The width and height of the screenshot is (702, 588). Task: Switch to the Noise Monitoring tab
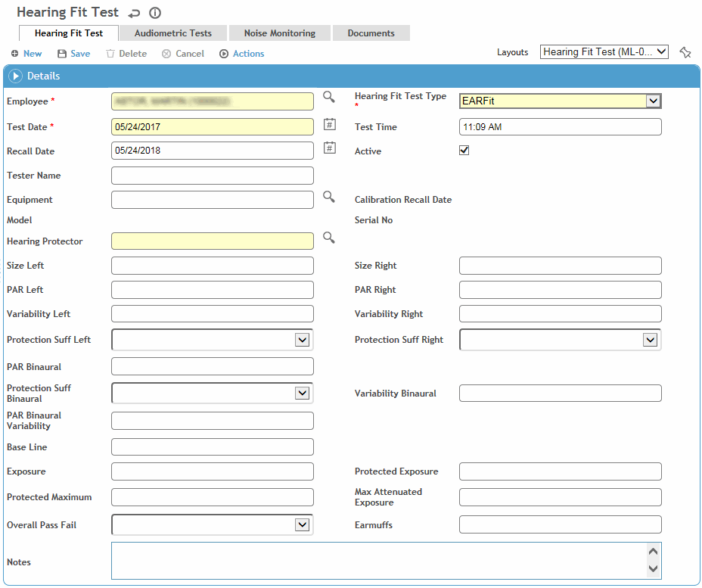tap(279, 33)
